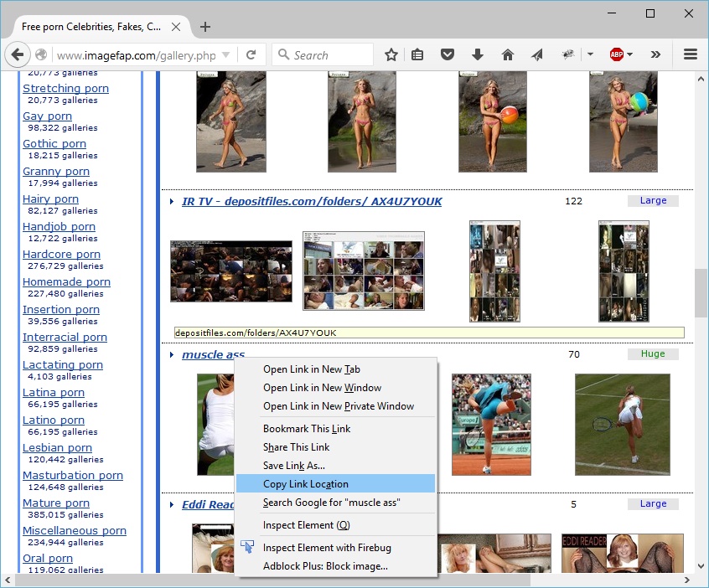Click the Huge size button for muscle ass
The width and height of the screenshot is (709, 588).
point(653,353)
